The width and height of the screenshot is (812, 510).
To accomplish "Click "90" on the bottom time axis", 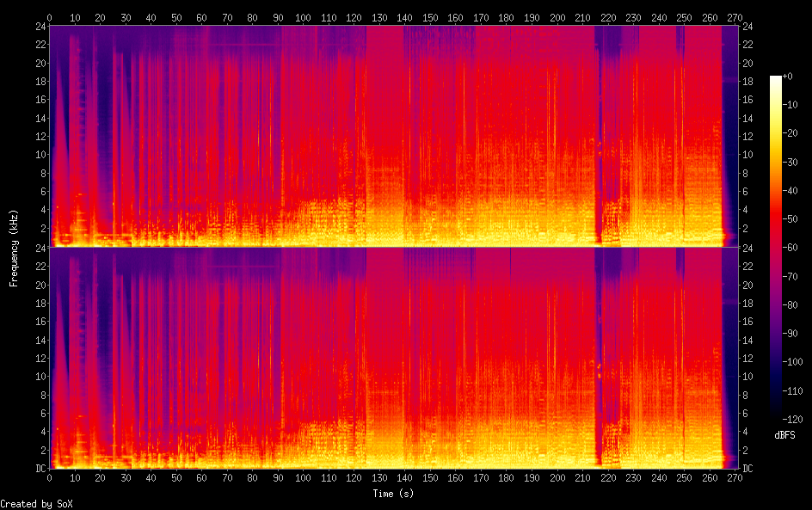I will point(278,478).
